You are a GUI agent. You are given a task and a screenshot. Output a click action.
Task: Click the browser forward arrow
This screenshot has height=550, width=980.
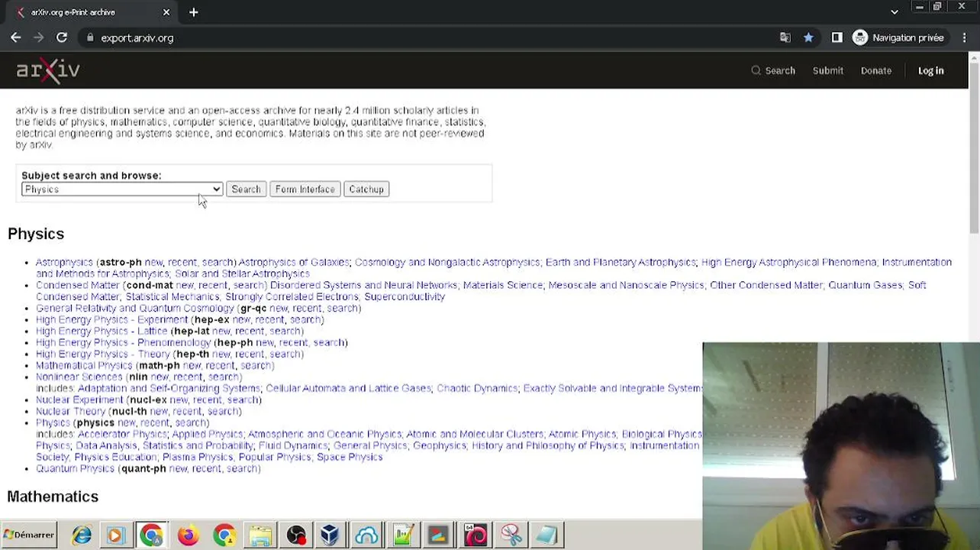(39, 37)
